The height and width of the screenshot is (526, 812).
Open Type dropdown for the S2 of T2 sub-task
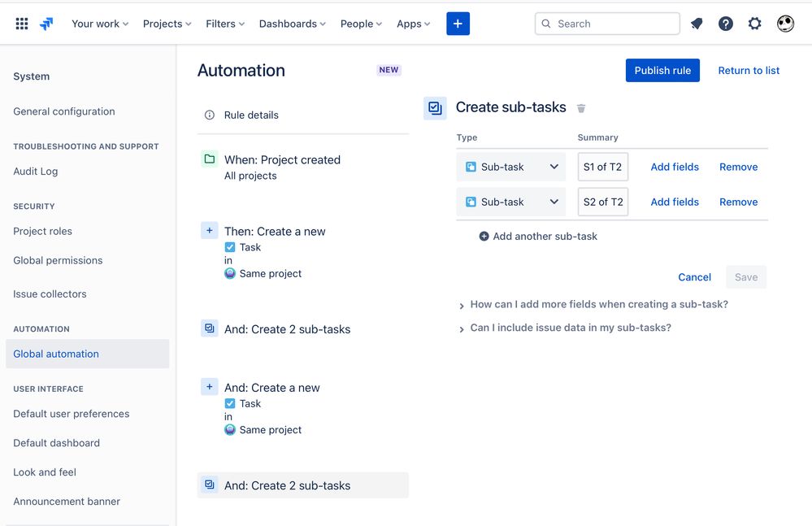coord(511,202)
